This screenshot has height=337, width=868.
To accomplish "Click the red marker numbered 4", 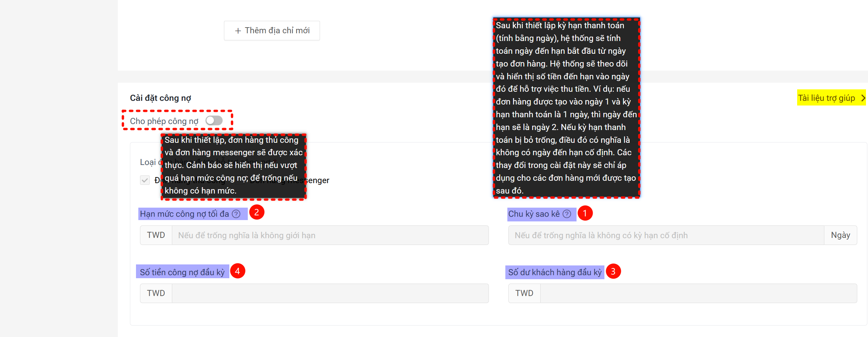I will coord(237,271).
